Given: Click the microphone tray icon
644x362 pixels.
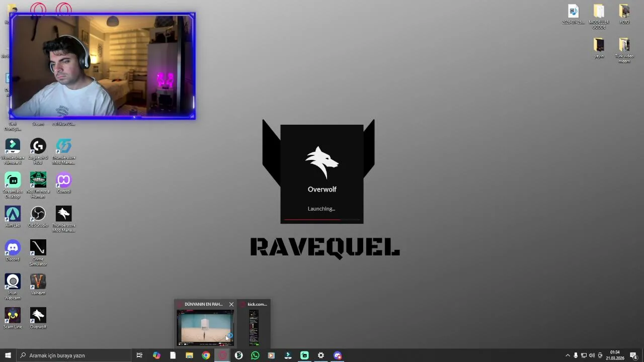Looking at the screenshot, I should pos(576,355).
